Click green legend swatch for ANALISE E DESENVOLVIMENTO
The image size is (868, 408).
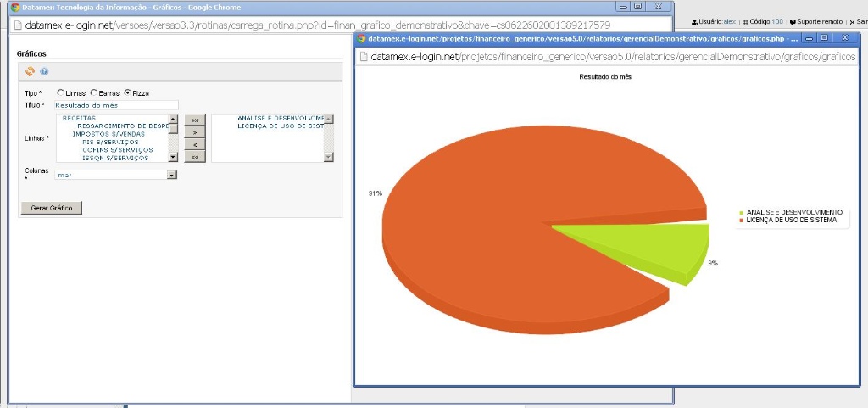click(x=741, y=213)
